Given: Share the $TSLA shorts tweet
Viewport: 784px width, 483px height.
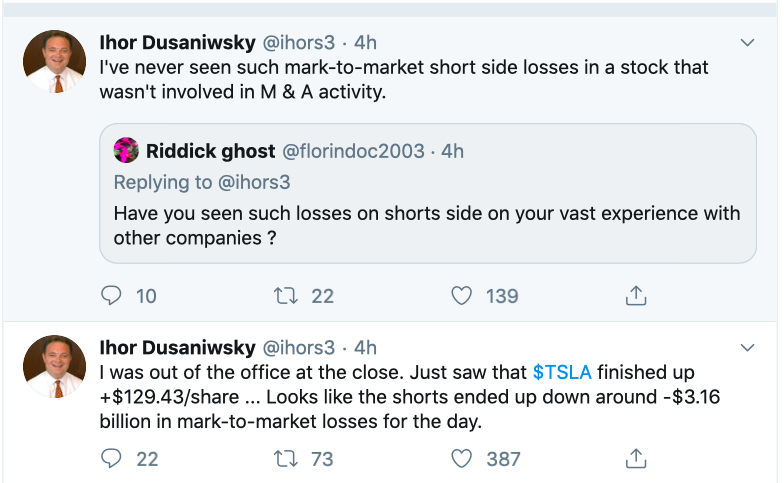Looking at the screenshot, I should tap(634, 459).
